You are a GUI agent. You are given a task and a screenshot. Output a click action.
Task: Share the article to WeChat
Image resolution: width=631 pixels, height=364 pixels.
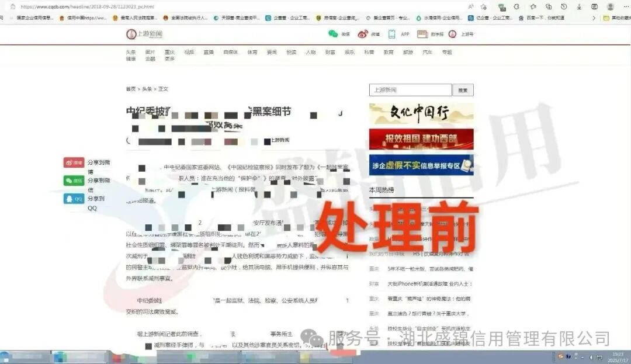click(74, 181)
